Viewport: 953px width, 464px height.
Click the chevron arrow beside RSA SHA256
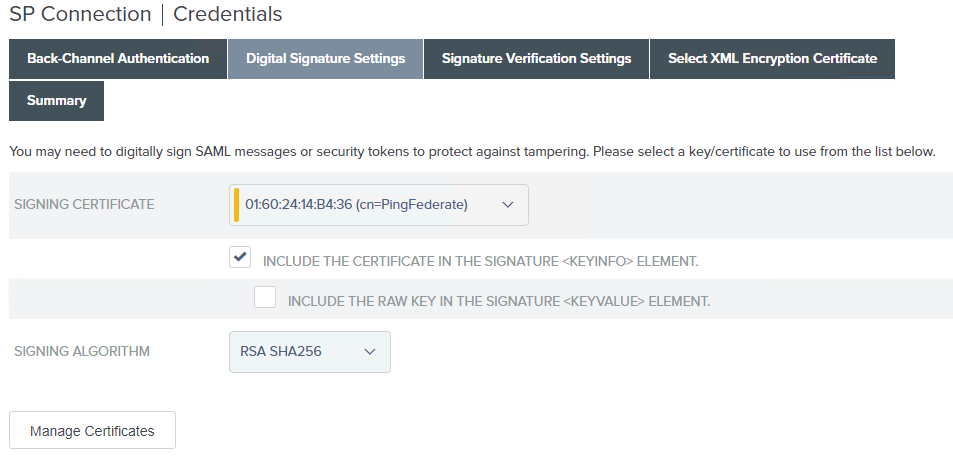coord(370,352)
